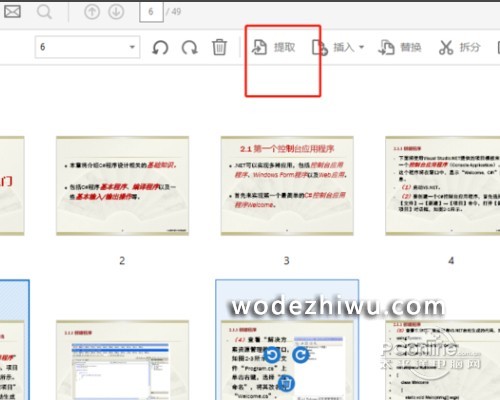
Task: Click the 拆分 split document button
Action: click(460, 47)
